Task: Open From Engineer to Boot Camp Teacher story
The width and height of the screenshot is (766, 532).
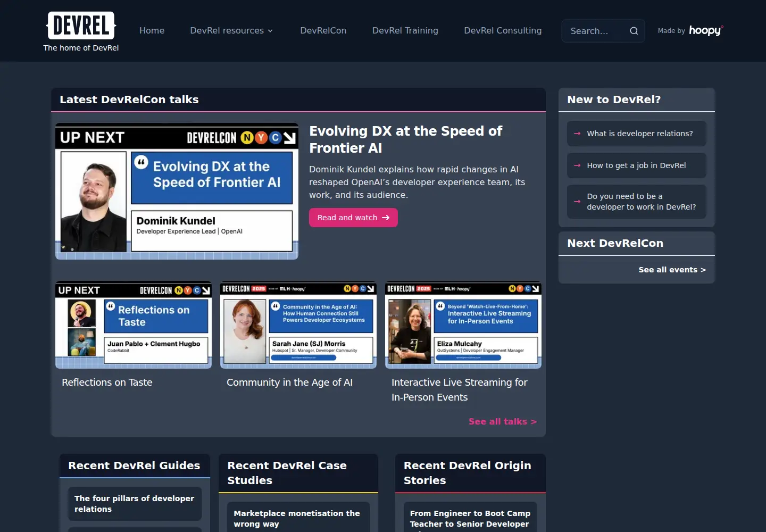Action: (x=470, y=518)
